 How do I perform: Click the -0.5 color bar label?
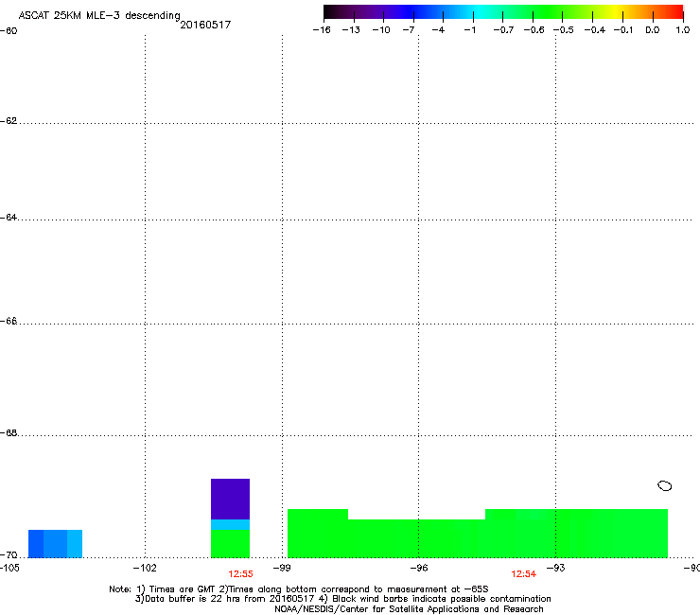click(x=564, y=30)
